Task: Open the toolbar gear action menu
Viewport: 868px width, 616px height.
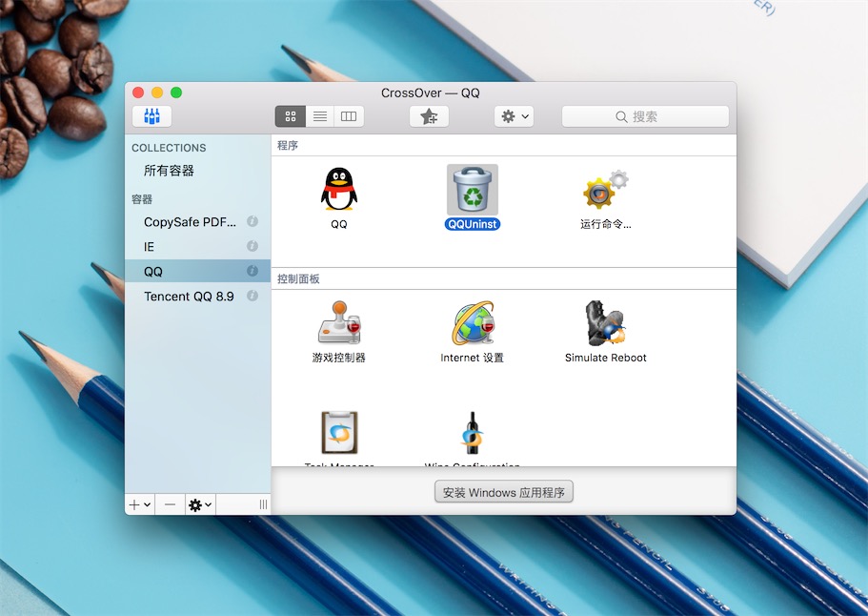Action: (515, 116)
